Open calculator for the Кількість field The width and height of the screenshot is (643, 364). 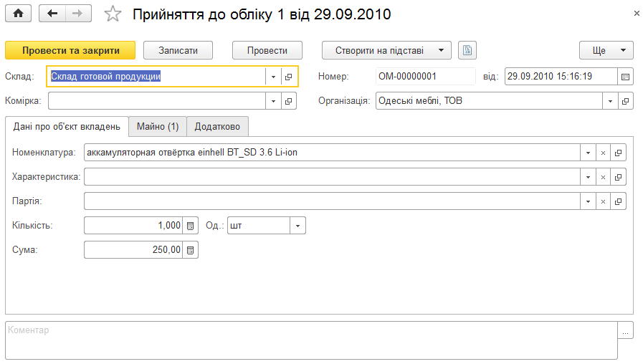coord(190,226)
